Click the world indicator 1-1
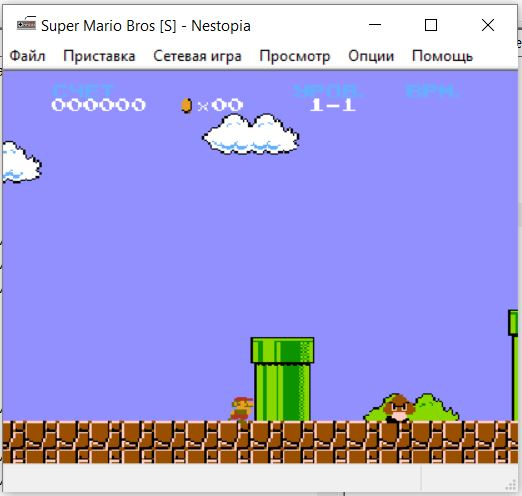The width and height of the screenshot is (522, 496). (x=333, y=105)
